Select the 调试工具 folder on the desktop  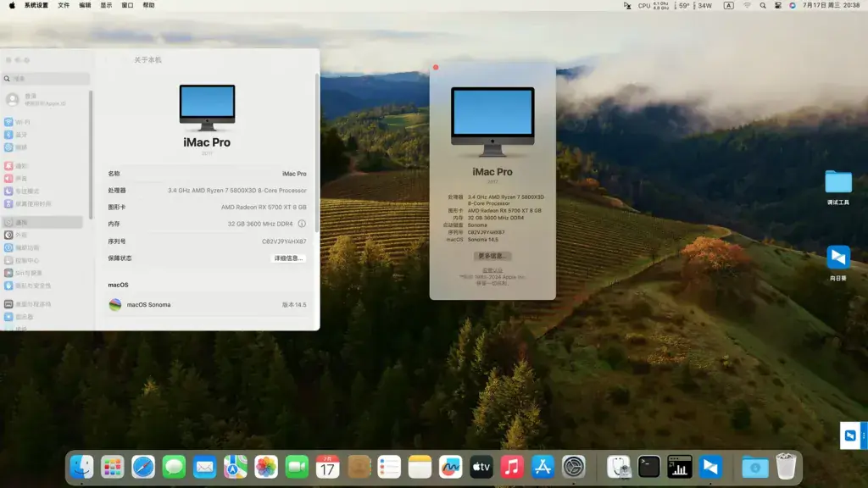tap(838, 187)
